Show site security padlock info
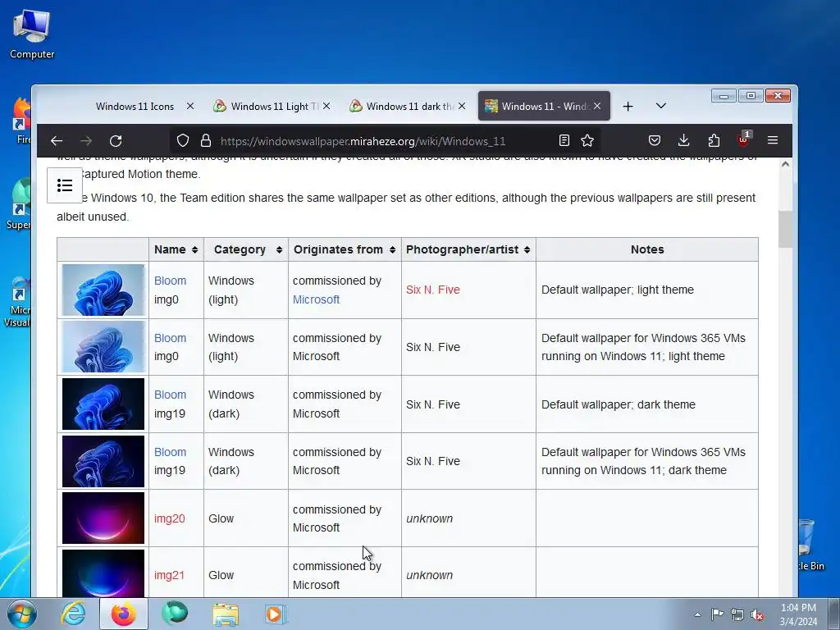Screen dimensions: 840x630 click(x=206, y=141)
